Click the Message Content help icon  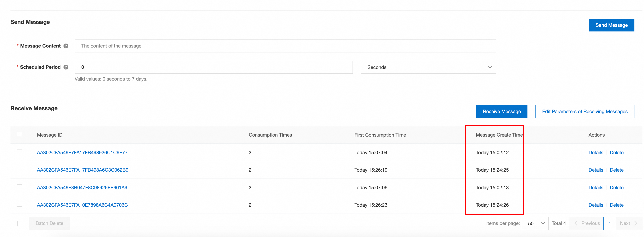[66, 46]
